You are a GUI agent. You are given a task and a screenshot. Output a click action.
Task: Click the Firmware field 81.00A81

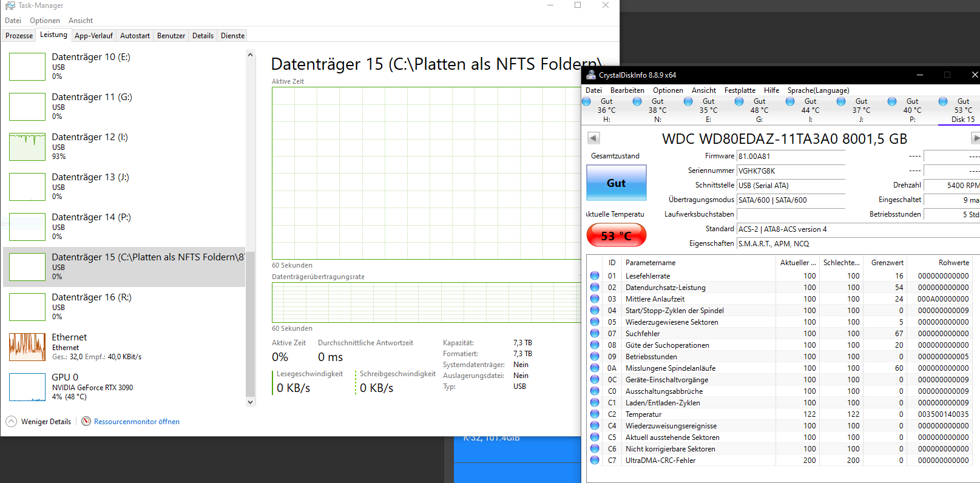791,157
